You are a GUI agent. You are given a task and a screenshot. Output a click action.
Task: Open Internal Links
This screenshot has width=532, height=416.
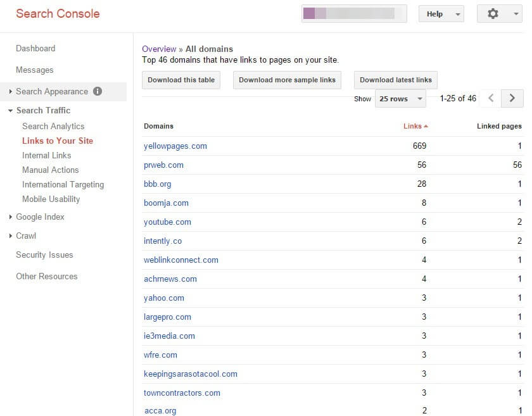pyautogui.click(x=46, y=155)
